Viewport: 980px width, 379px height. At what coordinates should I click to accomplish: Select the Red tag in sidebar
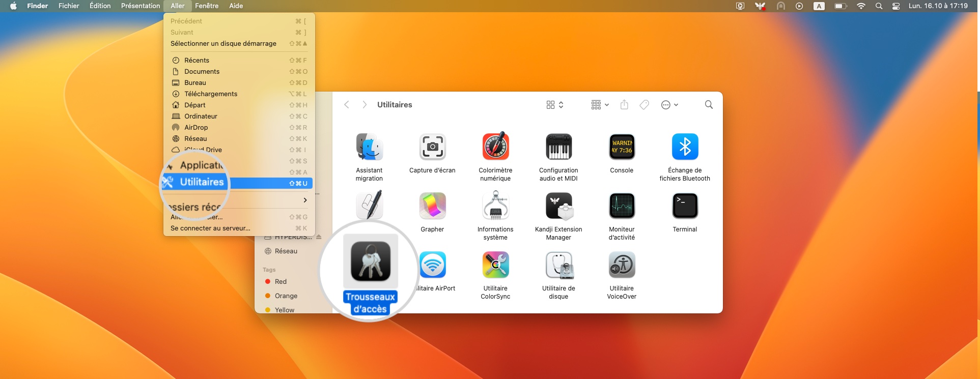pos(276,281)
